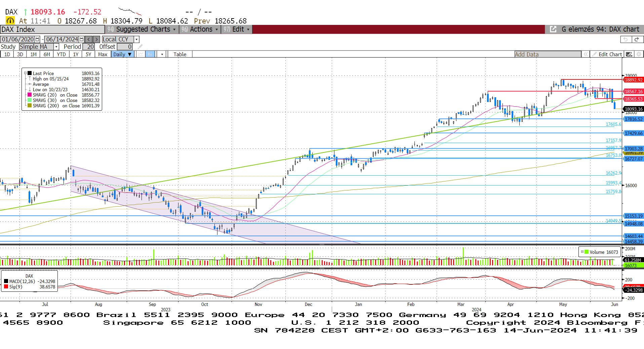Expand the Volume legend toggle
This screenshot has height=349, width=644.
click(x=582, y=252)
